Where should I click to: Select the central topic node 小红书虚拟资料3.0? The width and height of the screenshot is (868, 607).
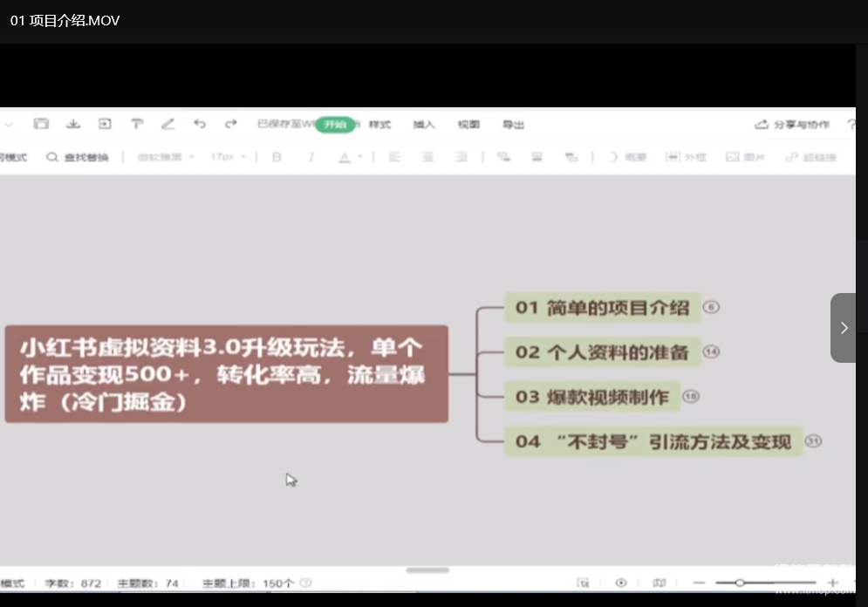click(227, 374)
